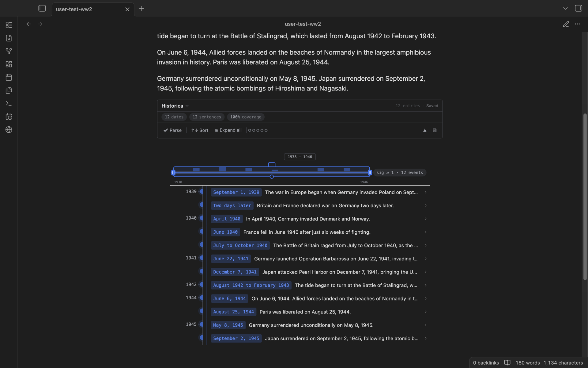The image size is (588, 368).
Task: Click the Expand all button
Action: click(x=228, y=130)
